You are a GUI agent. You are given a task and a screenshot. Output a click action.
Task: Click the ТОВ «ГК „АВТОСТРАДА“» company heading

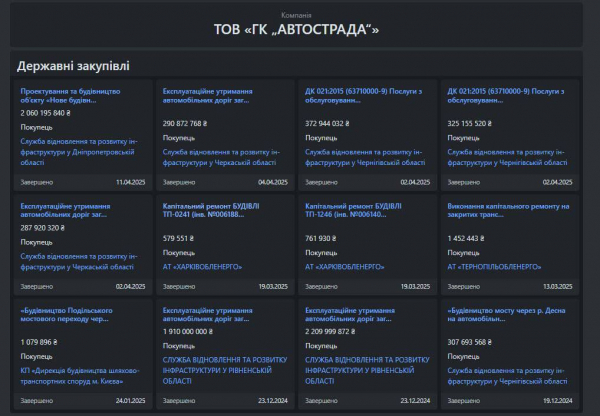pos(297,29)
